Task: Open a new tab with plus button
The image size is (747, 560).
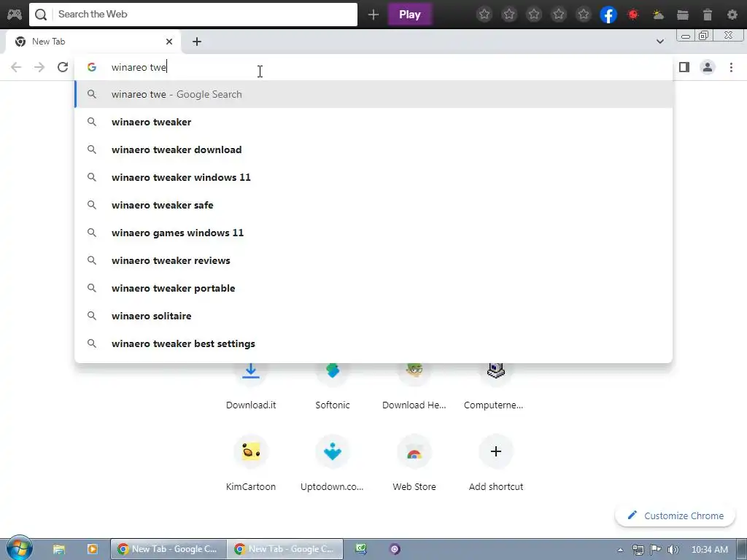Action: click(x=197, y=42)
